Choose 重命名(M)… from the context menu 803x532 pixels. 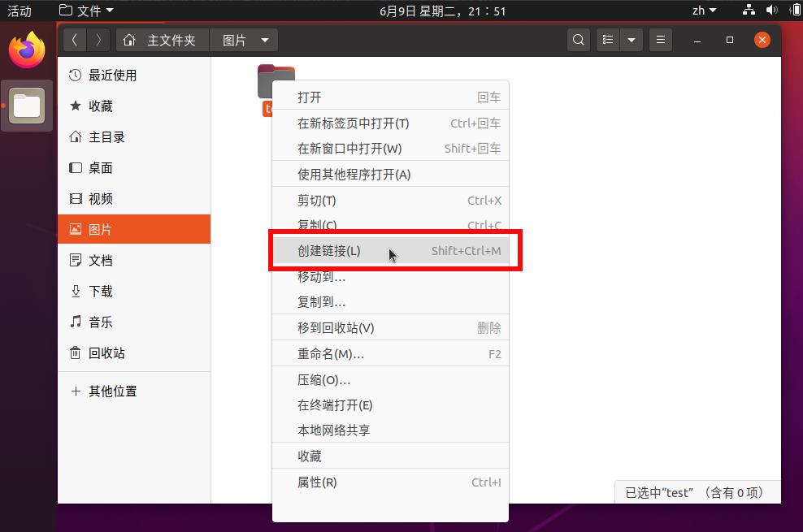point(331,354)
